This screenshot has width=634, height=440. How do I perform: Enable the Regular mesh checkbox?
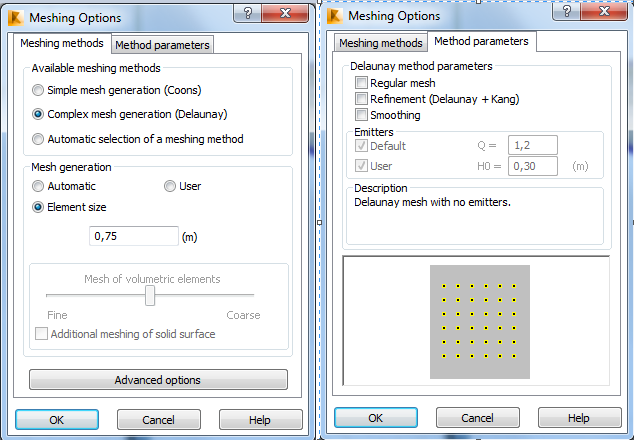(361, 83)
